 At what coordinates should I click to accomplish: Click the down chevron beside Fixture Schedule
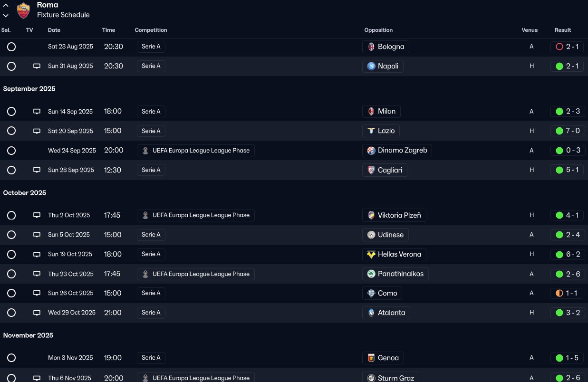click(x=6, y=15)
